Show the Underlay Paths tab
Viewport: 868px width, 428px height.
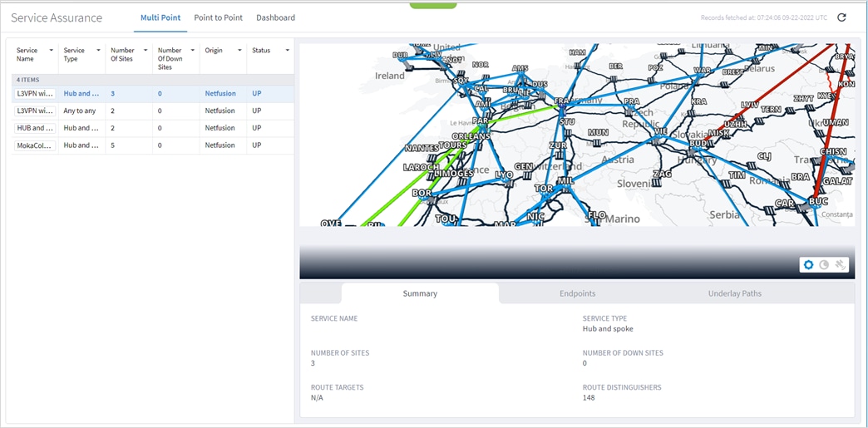tap(735, 293)
